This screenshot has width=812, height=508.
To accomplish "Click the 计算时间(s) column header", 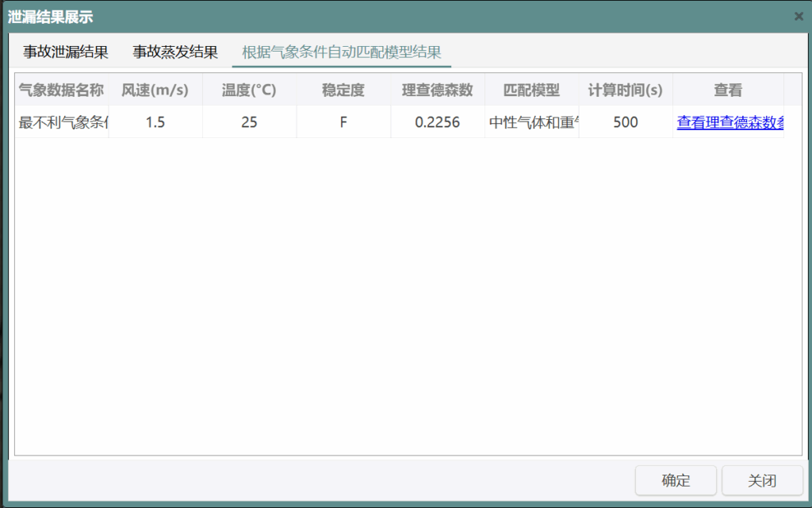I will tap(625, 90).
